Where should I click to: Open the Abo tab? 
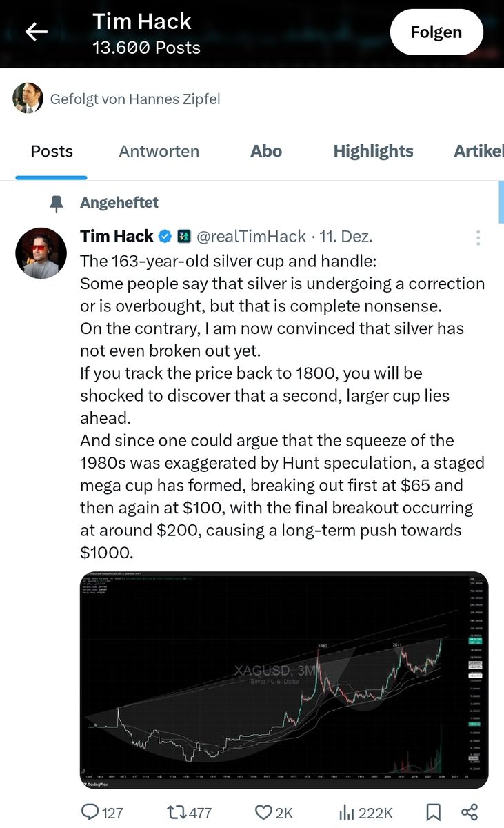(x=266, y=152)
